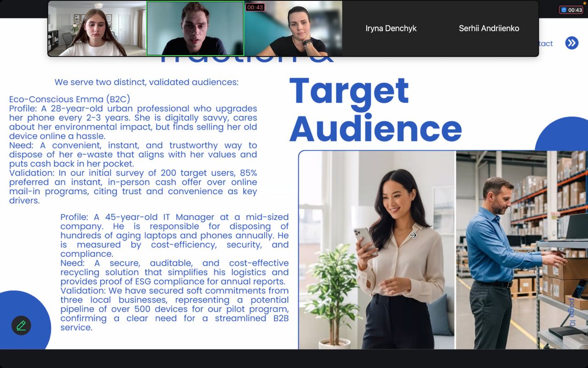Click the "Need: A secure, auditable" paragraph
Image resolution: width=588 pixels, height=368 pixels.
point(175,272)
